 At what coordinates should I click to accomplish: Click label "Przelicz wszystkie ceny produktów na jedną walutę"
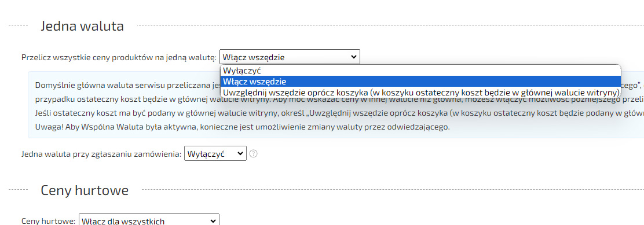pyautogui.click(x=119, y=57)
